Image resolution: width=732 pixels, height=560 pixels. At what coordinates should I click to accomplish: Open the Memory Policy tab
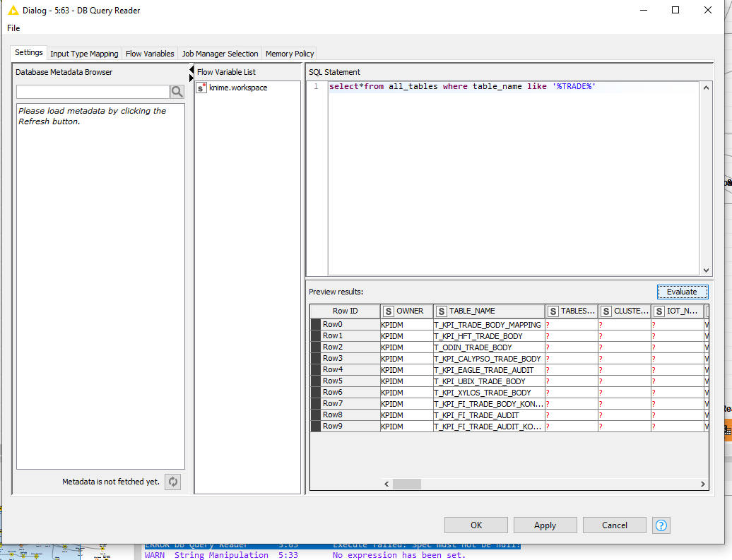click(290, 54)
